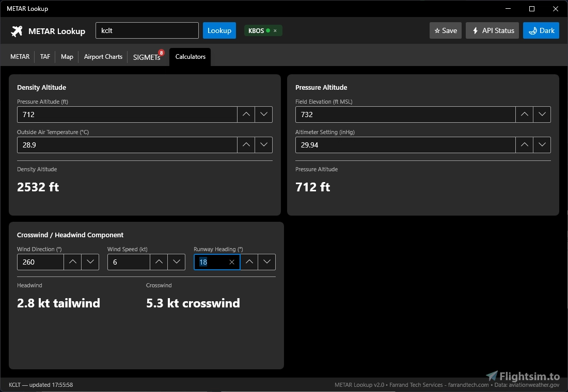Click the Outside Air Temperature field showing 28.9
The height and width of the screenshot is (392, 568).
pos(127,145)
